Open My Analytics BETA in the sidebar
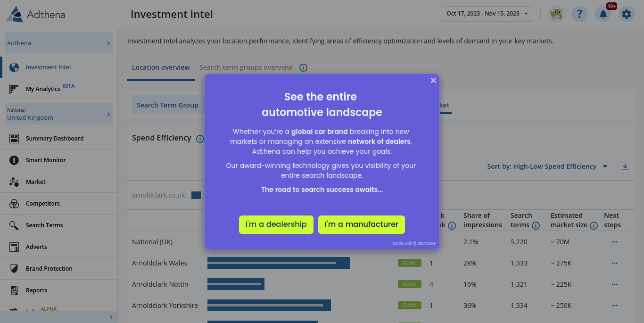 [50, 88]
